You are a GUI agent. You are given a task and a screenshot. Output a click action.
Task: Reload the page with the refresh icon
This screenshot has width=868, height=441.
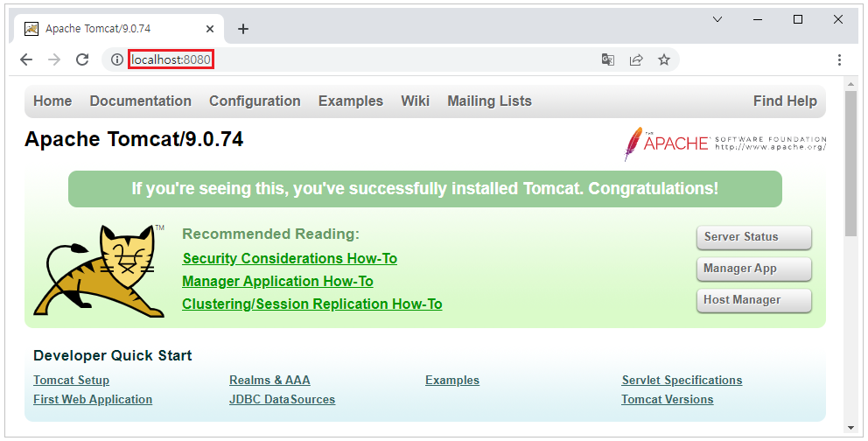(x=82, y=59)
